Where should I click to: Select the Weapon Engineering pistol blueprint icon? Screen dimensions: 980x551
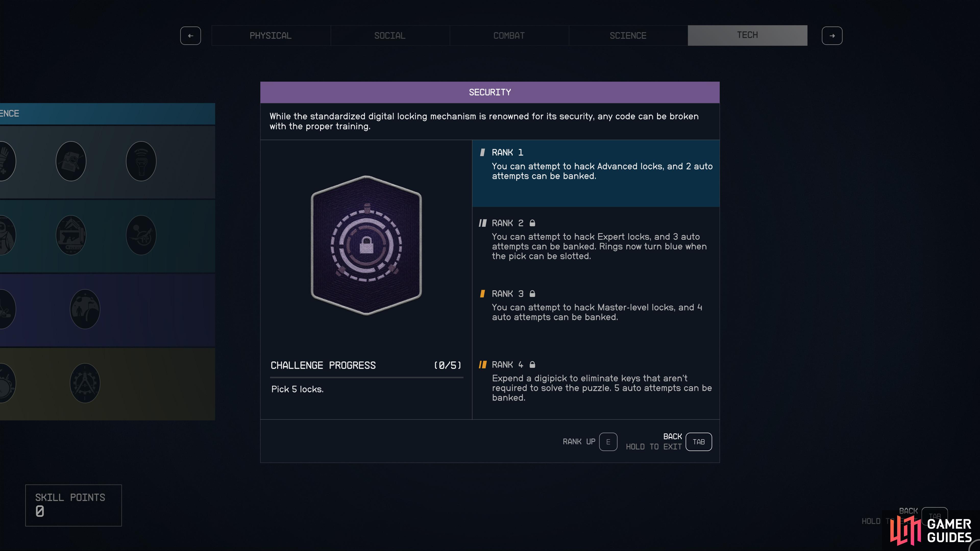(x=71, y=235)
